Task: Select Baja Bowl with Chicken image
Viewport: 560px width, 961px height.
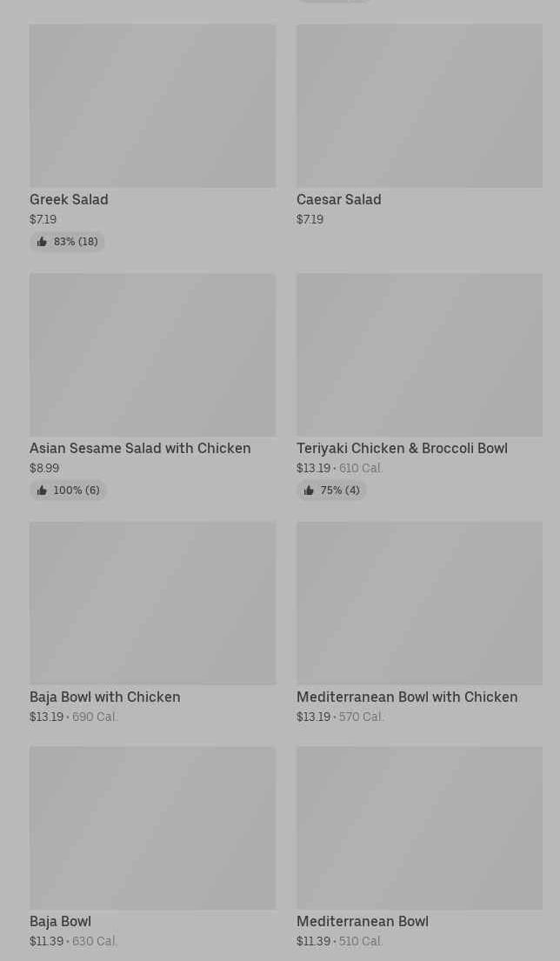Action: (x=152, y=603)
